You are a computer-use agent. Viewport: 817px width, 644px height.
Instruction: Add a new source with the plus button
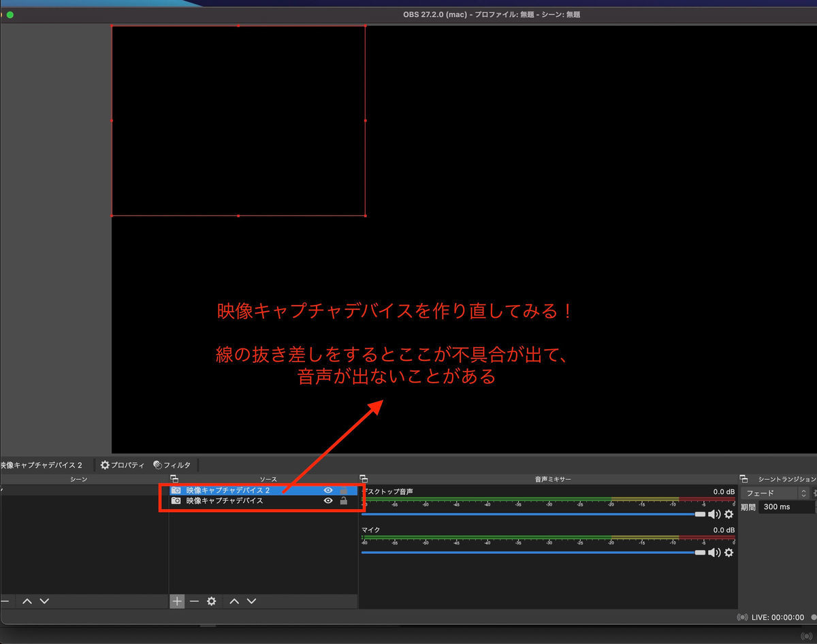click(177, 601)
